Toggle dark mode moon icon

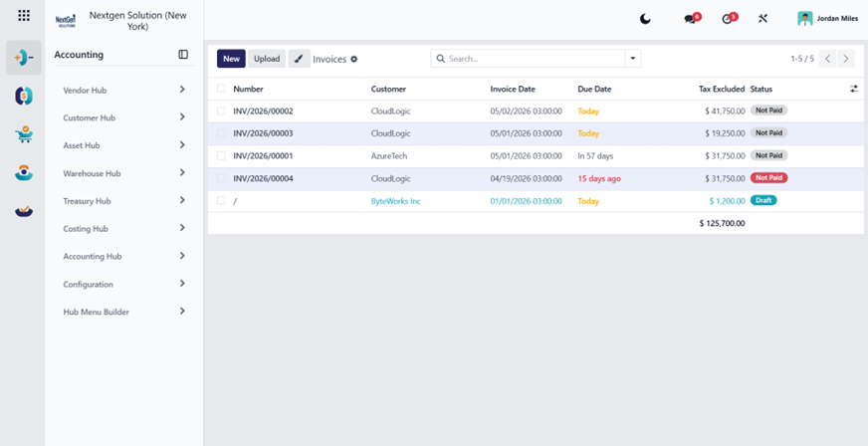point(645,19)
